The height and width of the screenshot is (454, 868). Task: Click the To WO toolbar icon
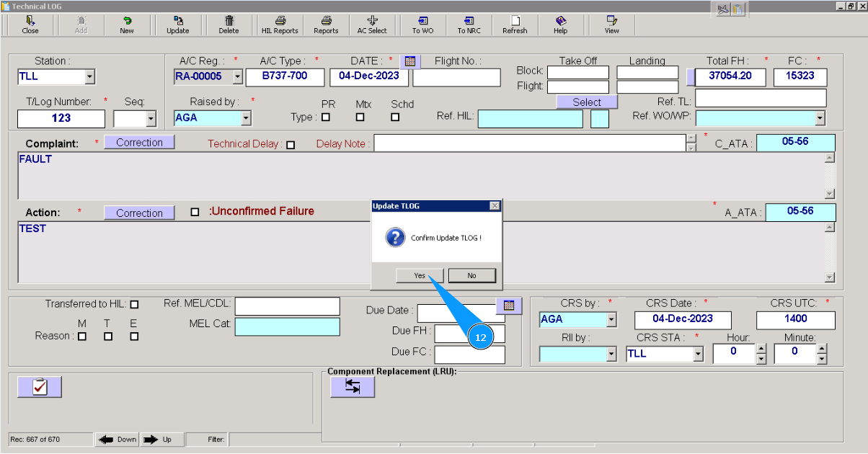[x=422, y=25]
